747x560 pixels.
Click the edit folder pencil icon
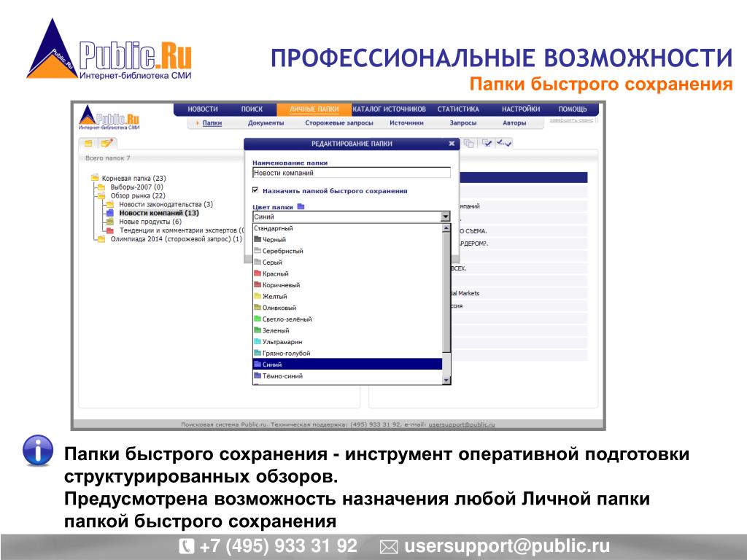[x=107, y=143]
